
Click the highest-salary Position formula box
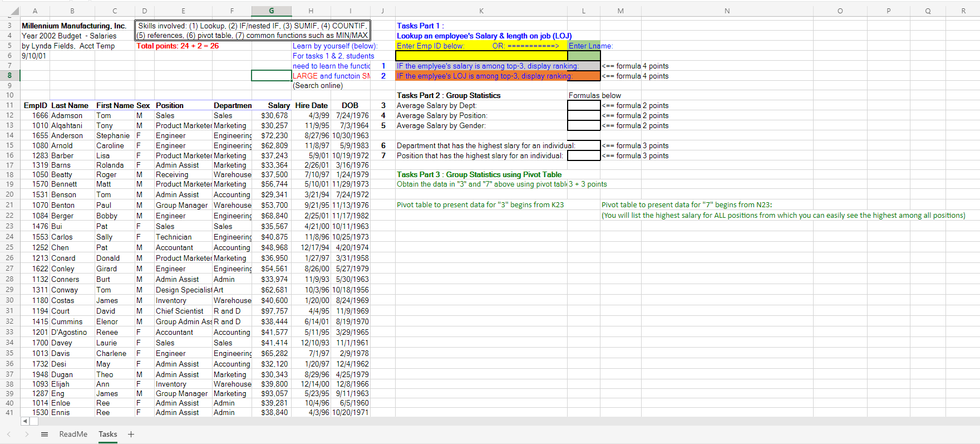click(x=584, y=155)
